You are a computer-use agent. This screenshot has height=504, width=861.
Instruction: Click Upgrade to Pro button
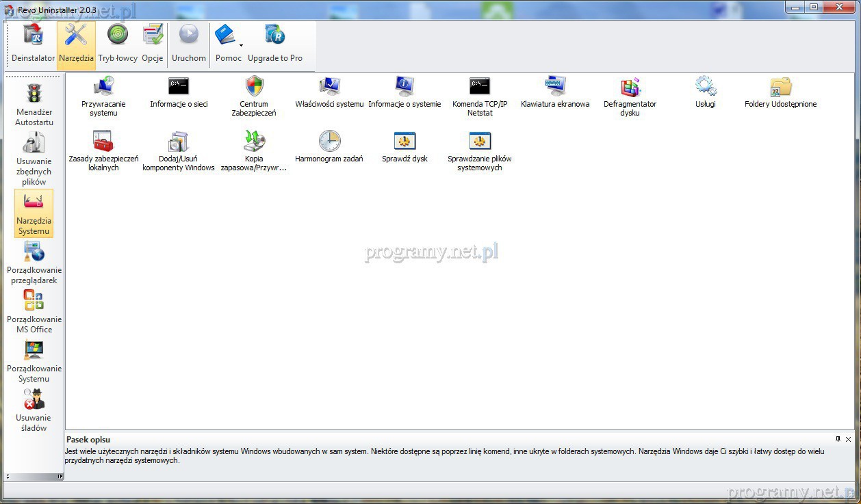pyautogui.click(x=275, y=42)
